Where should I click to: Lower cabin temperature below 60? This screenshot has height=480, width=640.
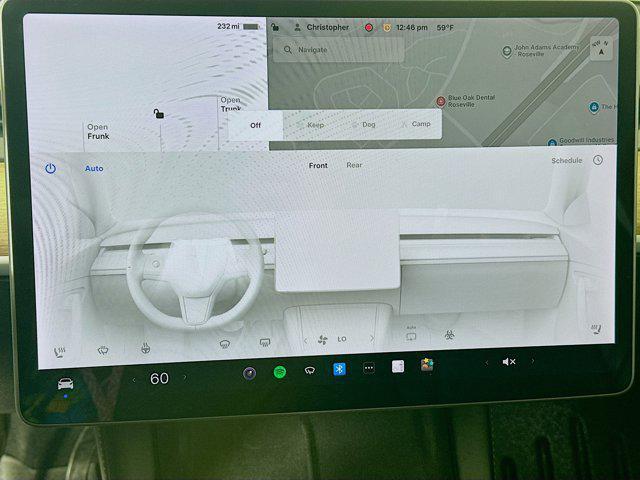tap(134, 380)
